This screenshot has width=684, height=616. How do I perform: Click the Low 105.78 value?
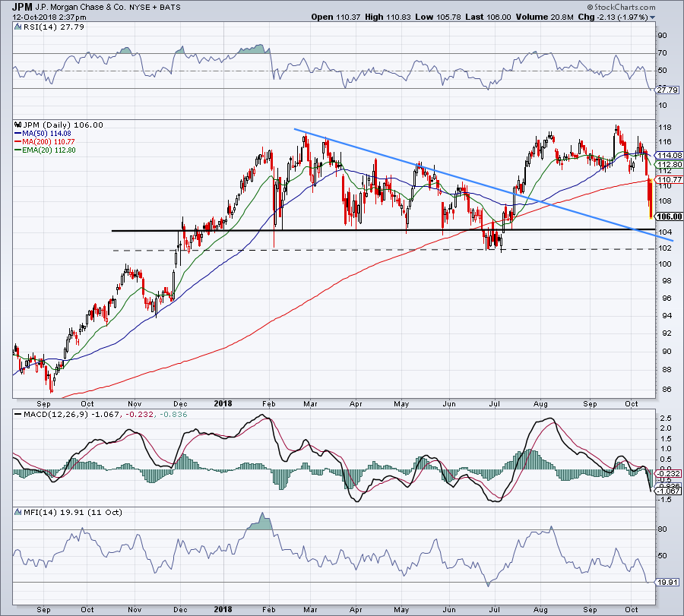tap(438, 17)
